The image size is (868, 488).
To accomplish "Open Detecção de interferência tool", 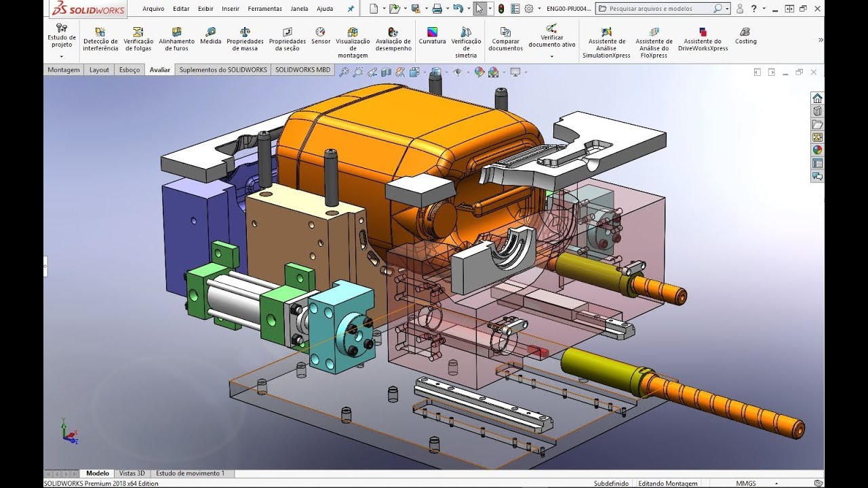I will click(x=100, y=40).
